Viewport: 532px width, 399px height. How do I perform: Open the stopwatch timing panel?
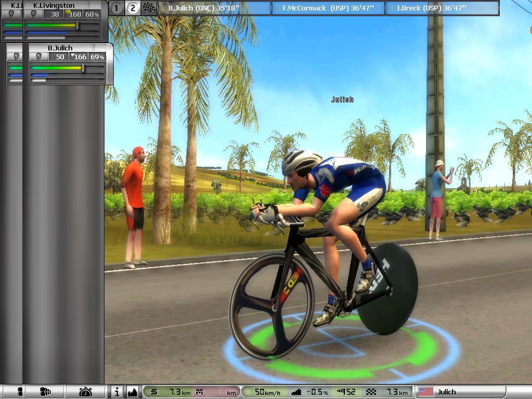click(x=86, y=392)
